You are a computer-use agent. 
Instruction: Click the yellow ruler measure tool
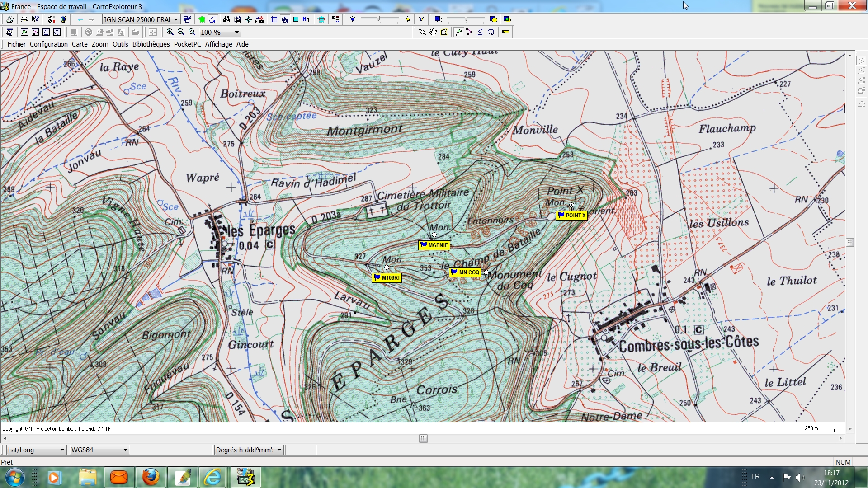pyautogui.click(x=505, y=32)
